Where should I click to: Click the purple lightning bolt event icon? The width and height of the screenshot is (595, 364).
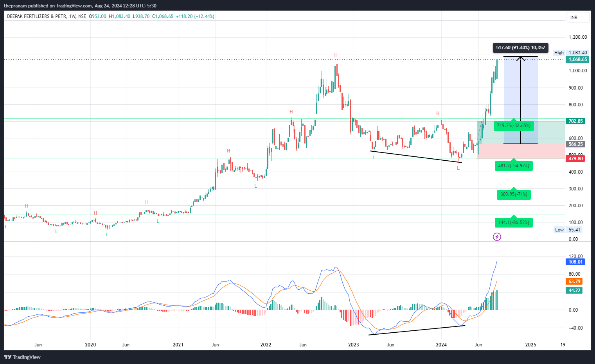point(497,237)
